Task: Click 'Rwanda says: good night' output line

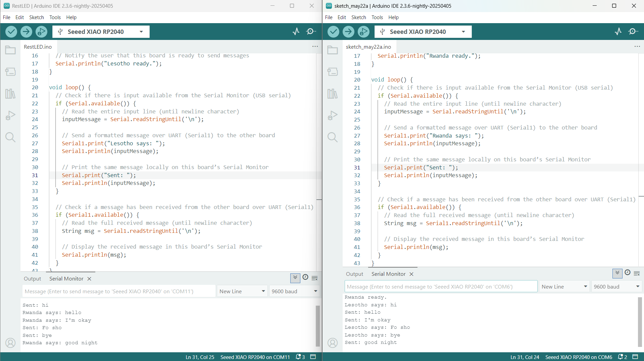Action: point(60,343)
